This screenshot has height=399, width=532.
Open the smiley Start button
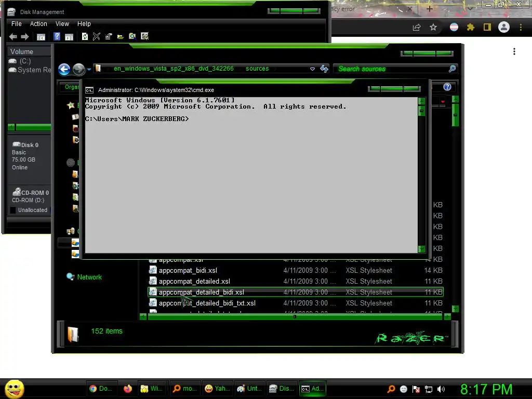point(14,389)
